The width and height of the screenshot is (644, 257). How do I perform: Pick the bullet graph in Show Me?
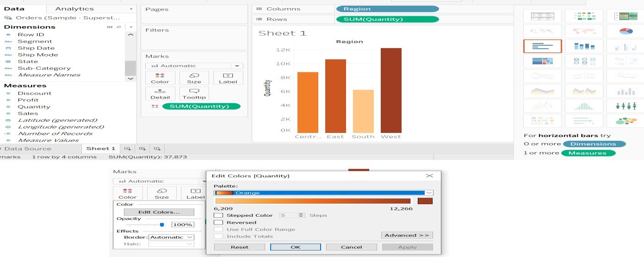pyautogui.click(x=585, y=120)
